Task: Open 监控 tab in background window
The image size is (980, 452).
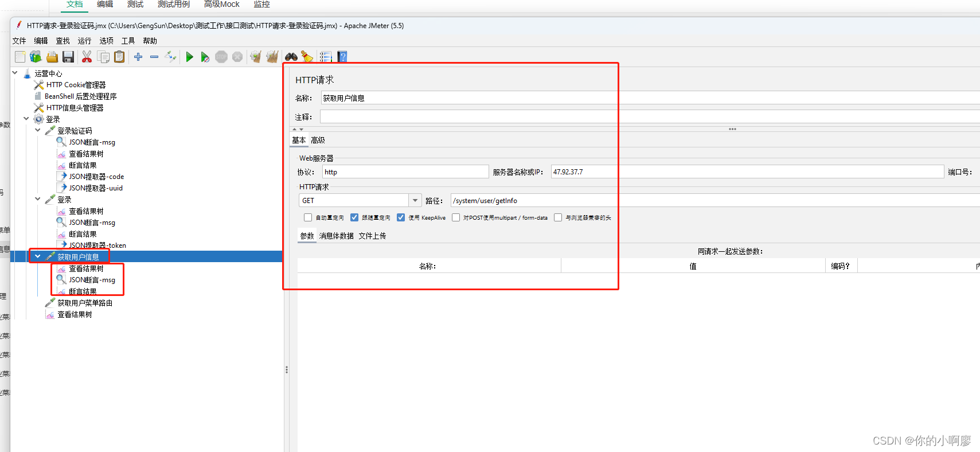Action: coord(261,5)
